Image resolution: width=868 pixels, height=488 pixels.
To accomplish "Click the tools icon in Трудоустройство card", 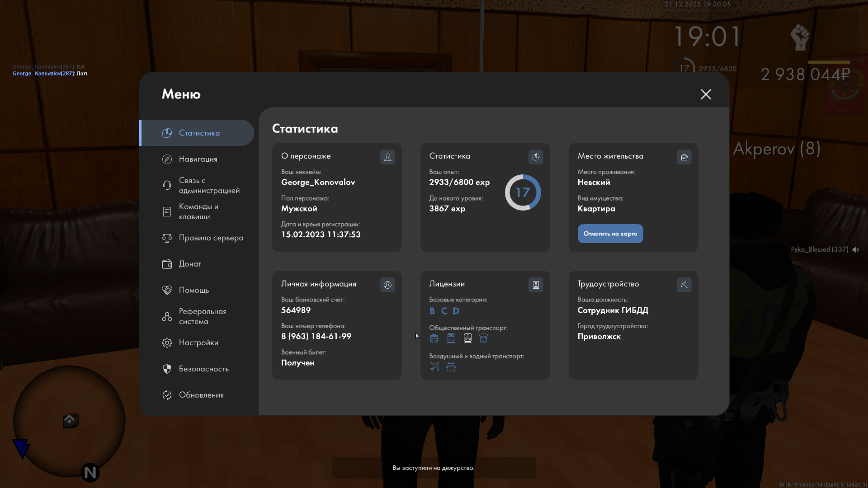I will 684,285.
